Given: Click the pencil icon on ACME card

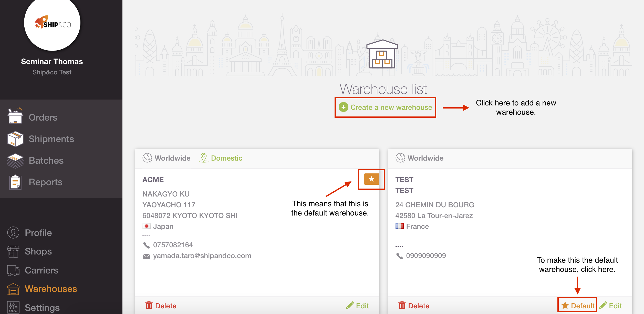Looking at the screenshot, I should 350,305.
